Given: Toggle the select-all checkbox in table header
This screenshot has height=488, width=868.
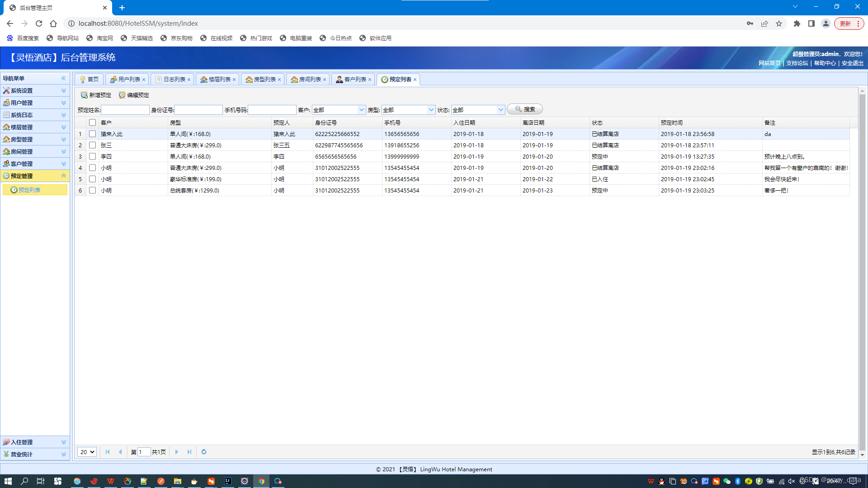Looking at the screenshot, I should click(92, 122).
